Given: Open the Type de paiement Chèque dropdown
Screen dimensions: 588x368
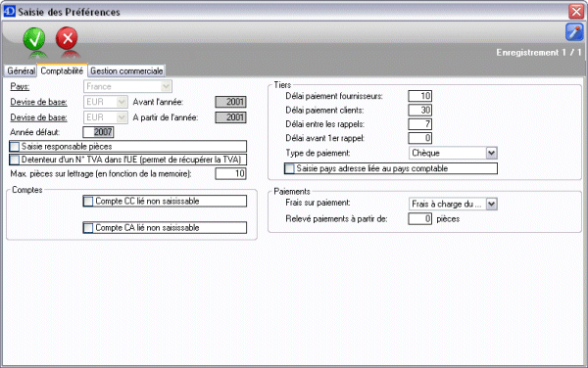Looking at the screenshot, I should (491, 153).
